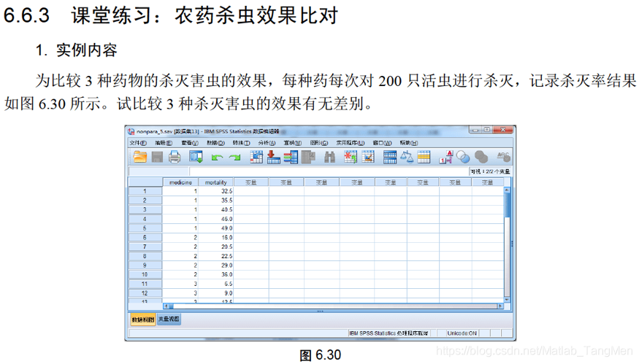Screen dimensions: 639x364
Task: Open the 窗口(W) menu
Action: pyautogui.click(x=382, y=143)
